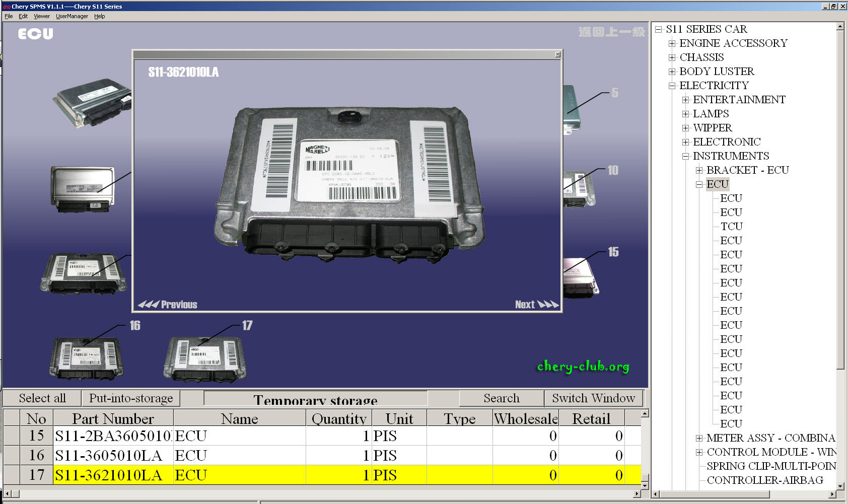Select part S11-2BA3605010 row 15
Viewport: 848px width, 504px height.
tap(322, 436)
